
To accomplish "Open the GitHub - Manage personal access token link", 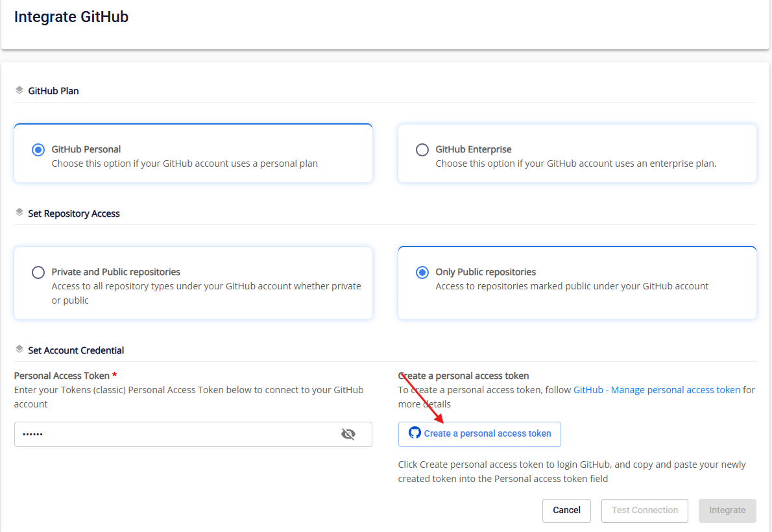I will coord(657,390).
